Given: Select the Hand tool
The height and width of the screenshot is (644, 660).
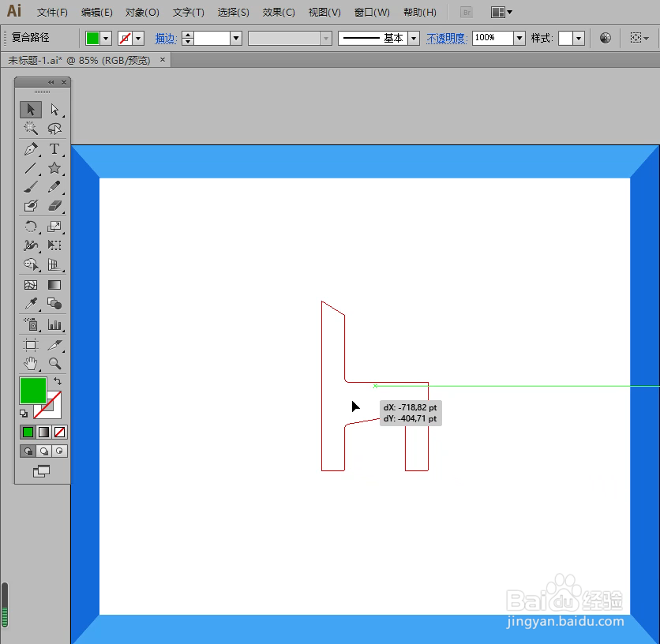Looking at the screenshot, I should click(31, 364).
